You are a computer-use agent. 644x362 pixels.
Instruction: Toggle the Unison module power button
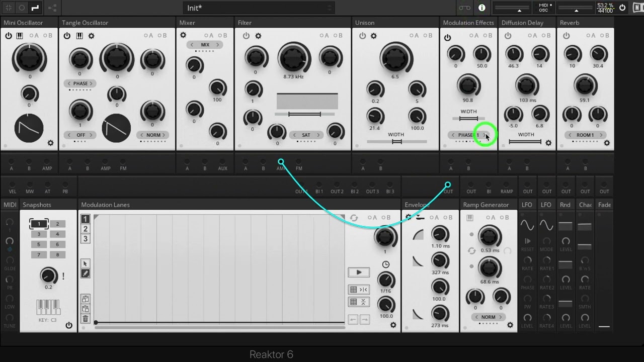362,36
